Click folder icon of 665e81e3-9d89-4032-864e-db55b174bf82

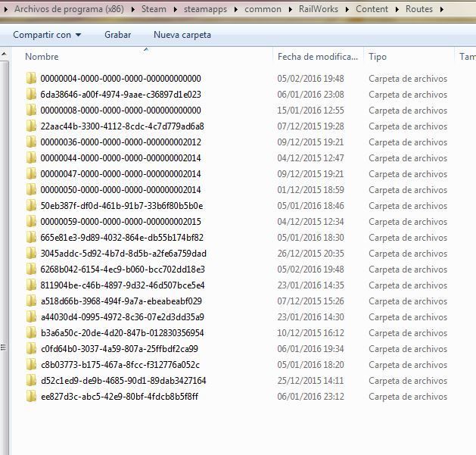click(31, 237)
